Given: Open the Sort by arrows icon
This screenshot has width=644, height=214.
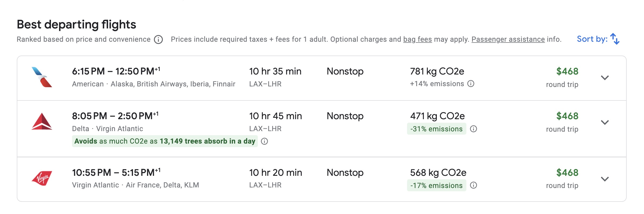Looking at the screenshot, I should [x=615, y=39].
